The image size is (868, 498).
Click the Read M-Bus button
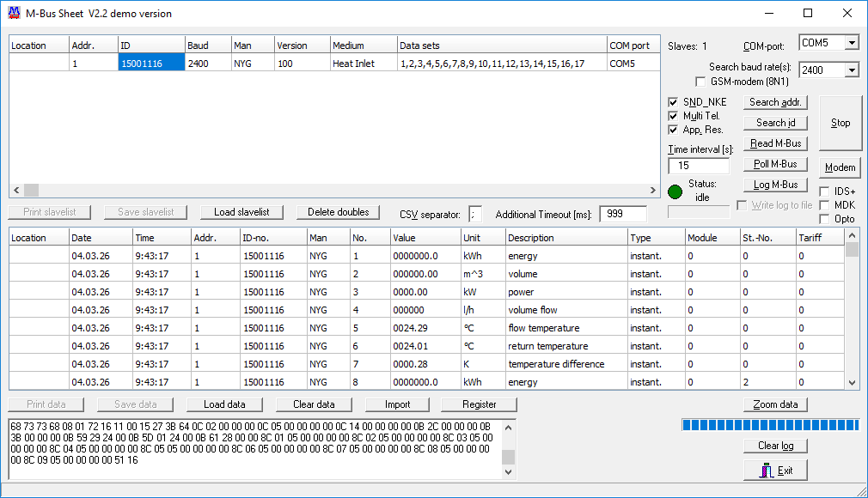pos(775,143)
